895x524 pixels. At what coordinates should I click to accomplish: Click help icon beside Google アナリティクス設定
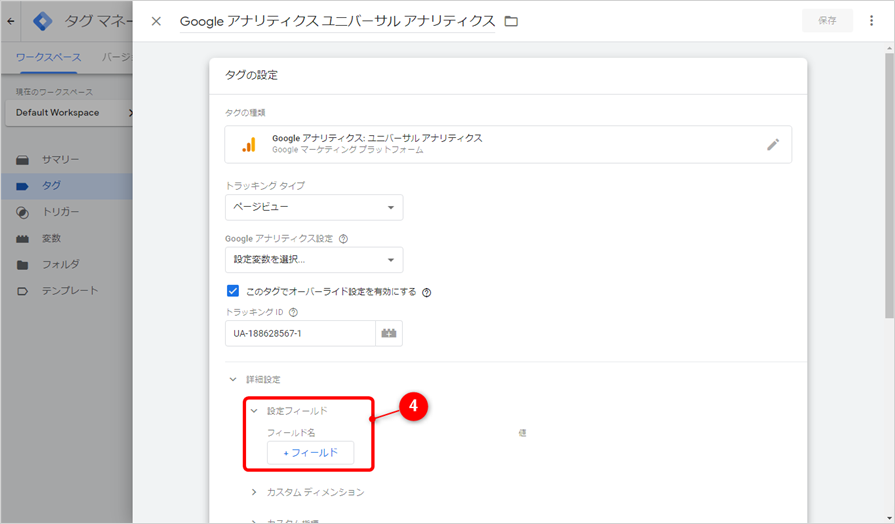click(343, 239)
